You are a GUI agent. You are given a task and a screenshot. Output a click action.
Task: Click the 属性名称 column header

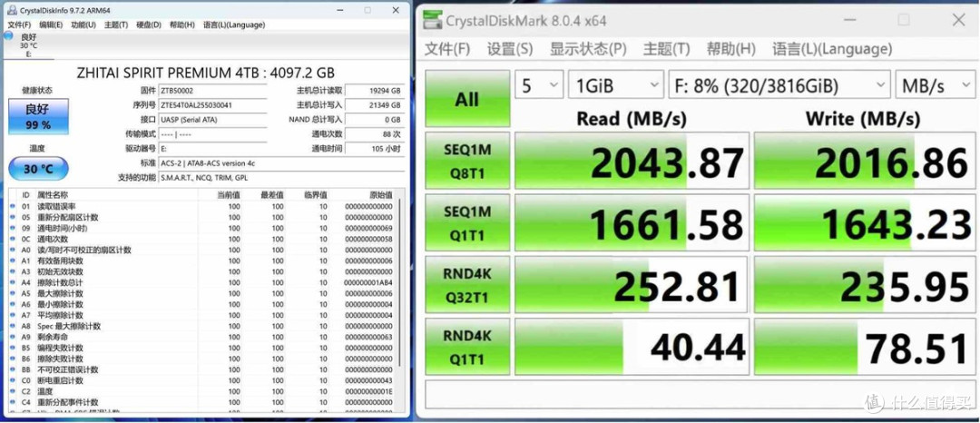pos(53,195)
